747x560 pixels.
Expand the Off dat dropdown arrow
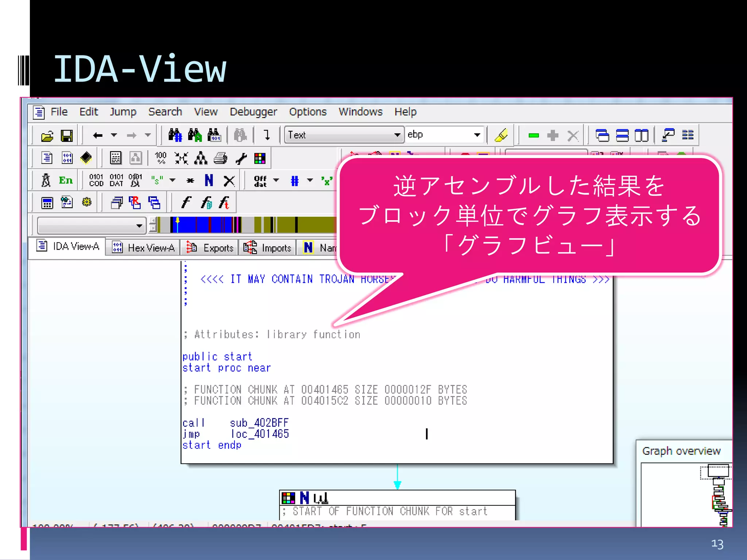pos(276,180)
